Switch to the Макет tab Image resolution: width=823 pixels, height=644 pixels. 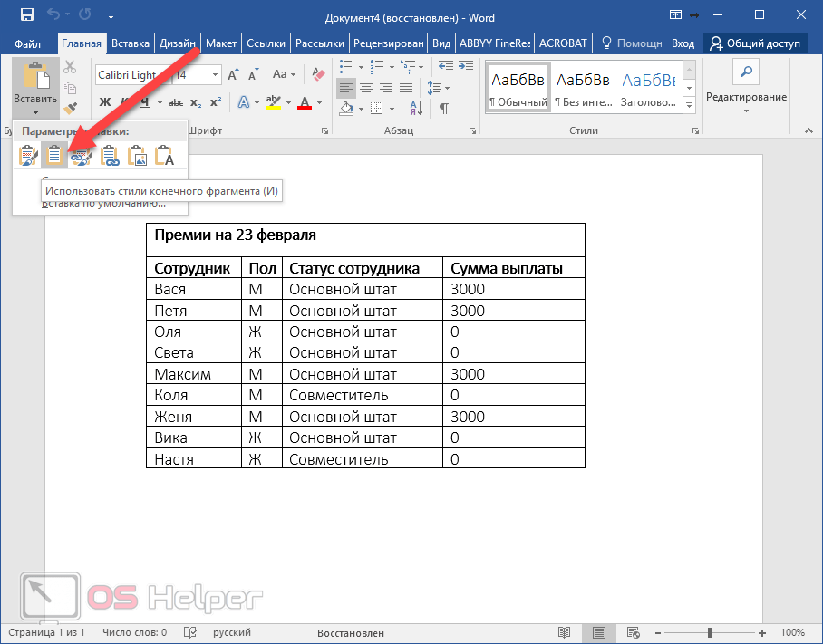pyautogui.click(x=221, y=43)
